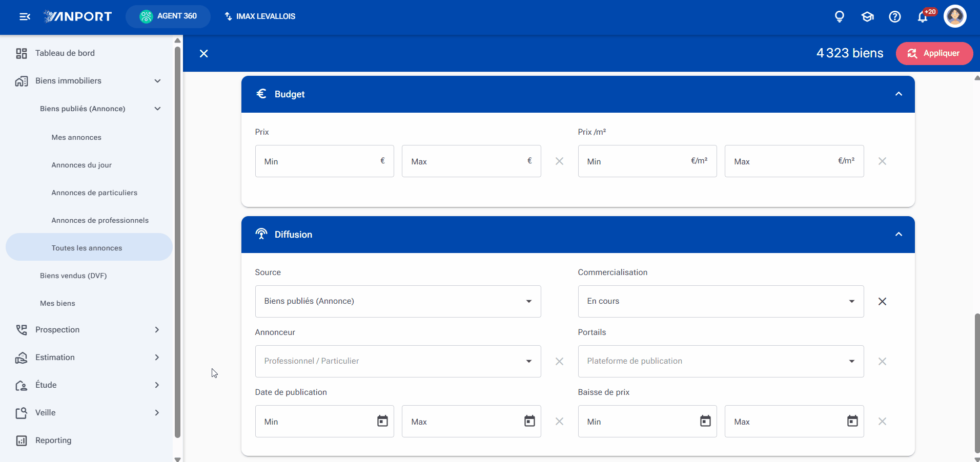The width and height of the screenshot is (980, 462).
Task: Open the graduation cap training icon
Action: point(867,16)
